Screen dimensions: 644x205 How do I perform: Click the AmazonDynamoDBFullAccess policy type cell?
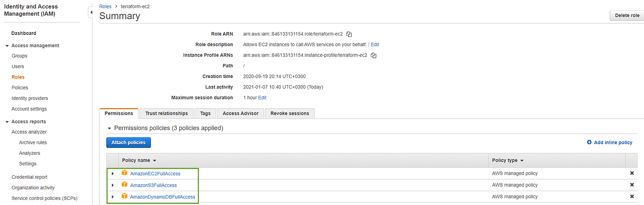tap(515, 197)
